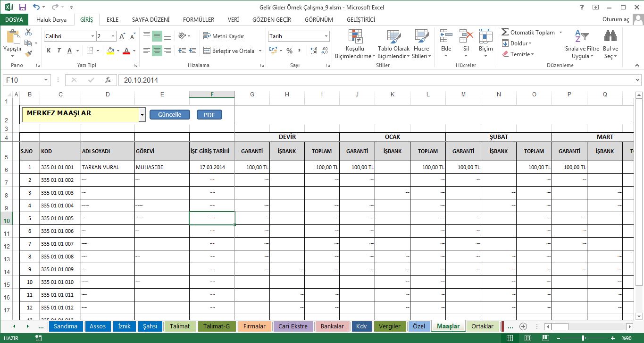Toggle bold (K) formatting

(49, 51)
